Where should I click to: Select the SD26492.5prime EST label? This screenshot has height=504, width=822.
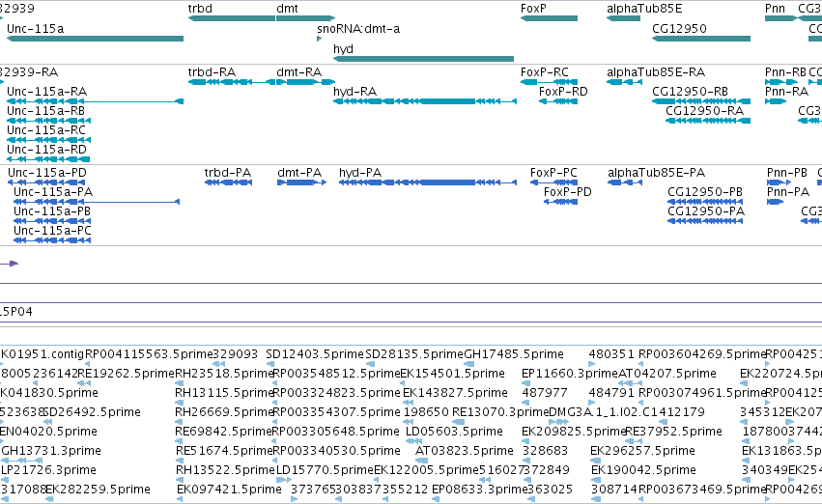tap(93, 412)
